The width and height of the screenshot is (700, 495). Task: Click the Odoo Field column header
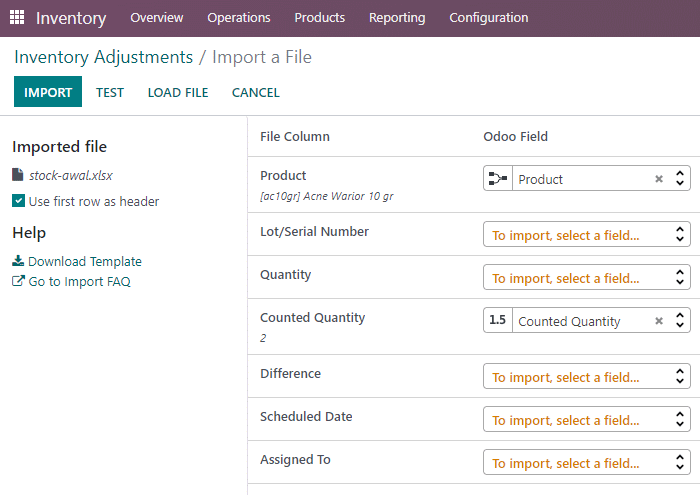[x=516, y=136]
